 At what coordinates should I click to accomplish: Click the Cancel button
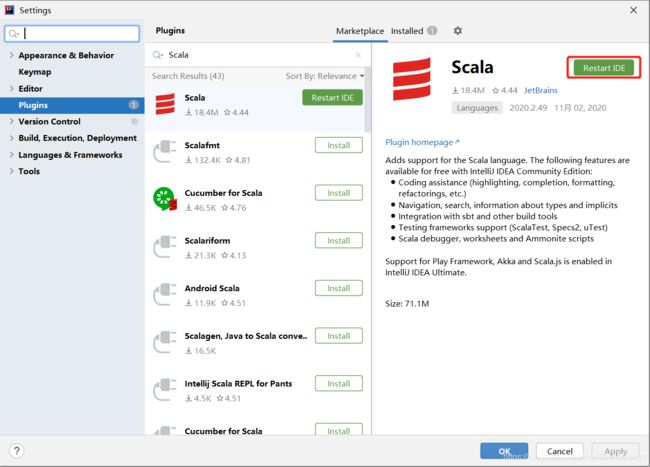[560, 451]
